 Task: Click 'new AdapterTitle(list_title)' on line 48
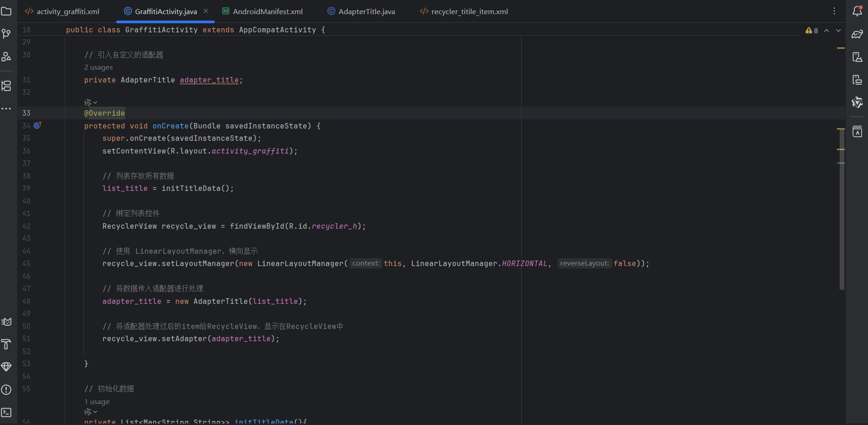pos(239,301)
